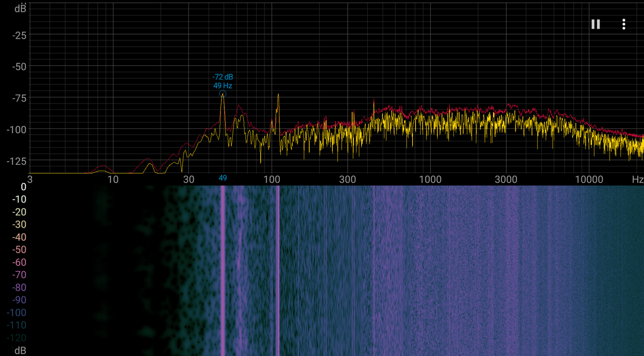Viewport: 644px width, 356px height.
Task: Select the -60 spectrogram color legend entry
Action: click(19, 262)
